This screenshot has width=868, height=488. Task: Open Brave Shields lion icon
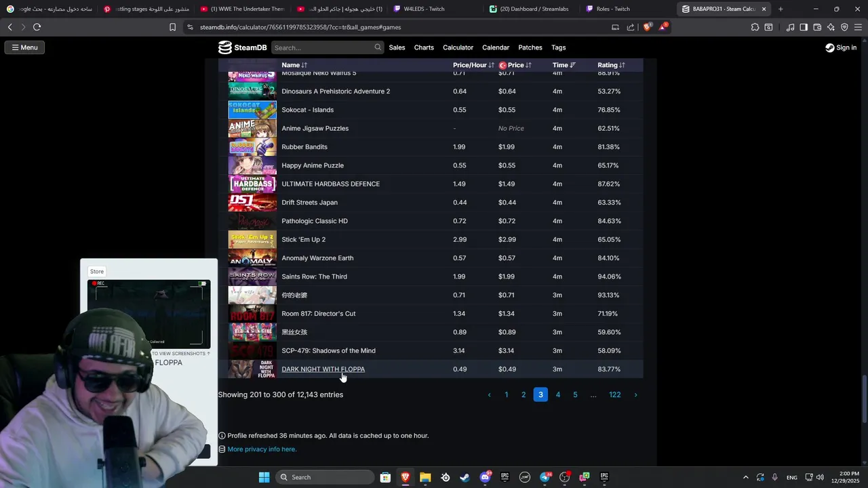pyautogui.click(x=647, y=27)
